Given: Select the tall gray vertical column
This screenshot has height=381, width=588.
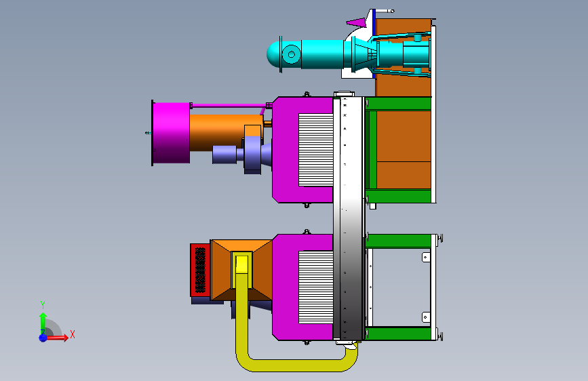Looking at the screenshot, I should (x=349, y=218).
